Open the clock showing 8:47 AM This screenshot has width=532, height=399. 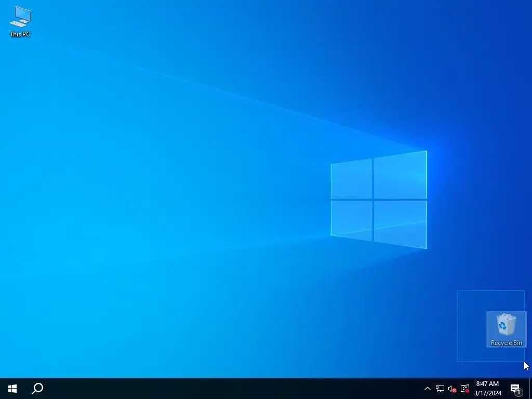tap(487, 389)
